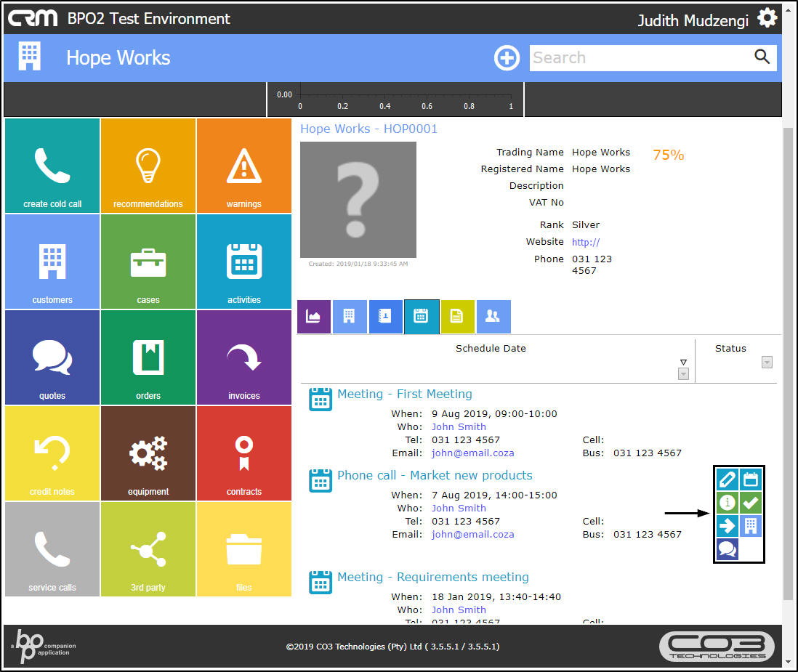Click the green checkmark complete icon
Viewport: 798px width, 672px height.
[x=751, y=503]
